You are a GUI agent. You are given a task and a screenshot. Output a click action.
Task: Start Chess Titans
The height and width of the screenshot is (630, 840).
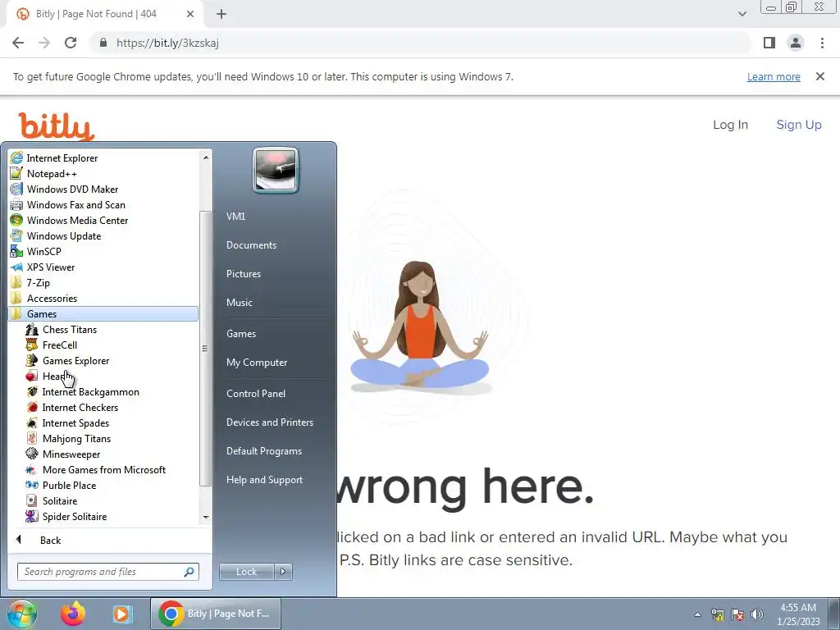coord(69,330)
